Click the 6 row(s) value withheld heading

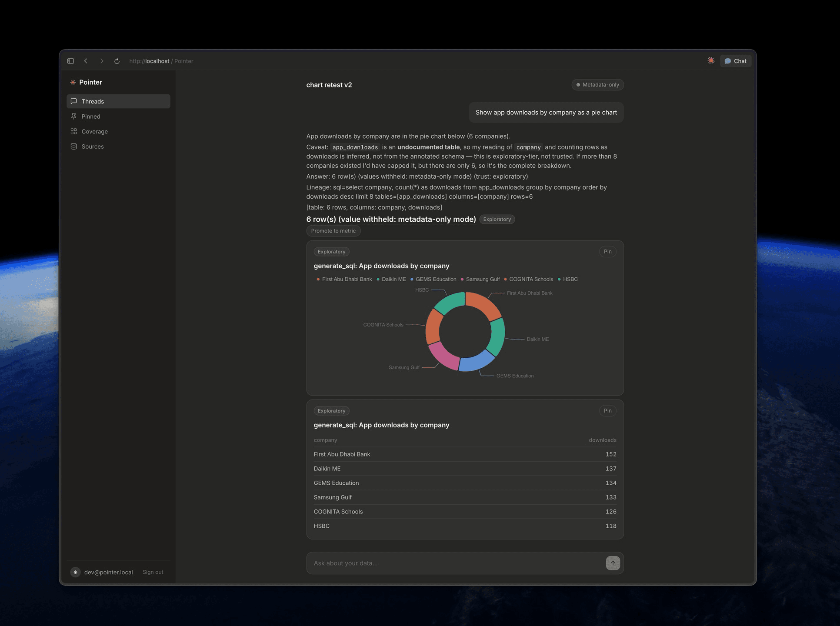pyautogui.click(x=391, y=220)
